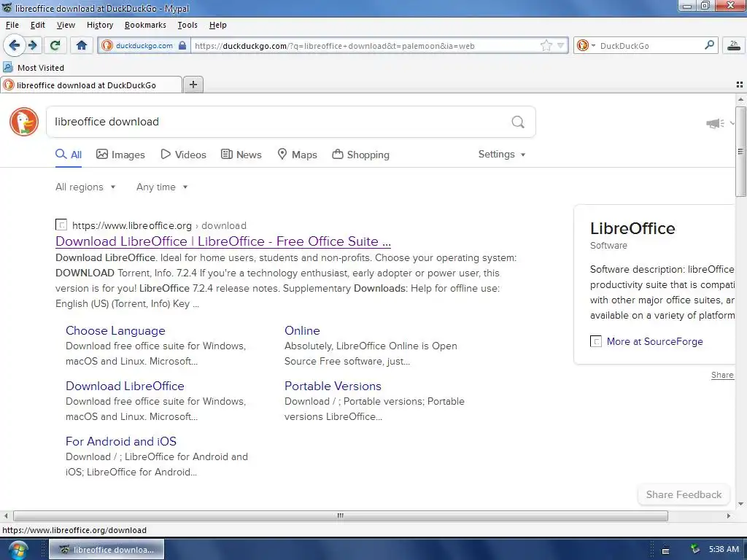Open the For Android and iOS sublink
Screen dimensions: 747x560
click(x=121, y=441)
